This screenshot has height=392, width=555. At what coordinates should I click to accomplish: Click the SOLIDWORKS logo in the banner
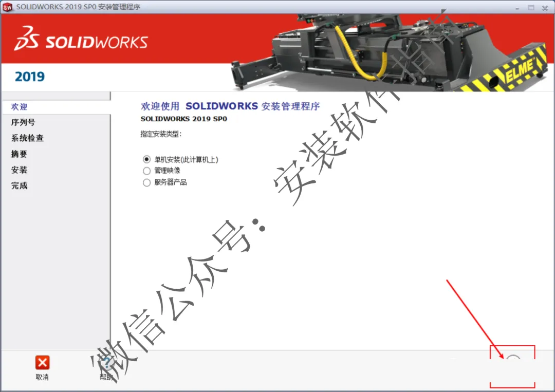(x=81, y=39)
